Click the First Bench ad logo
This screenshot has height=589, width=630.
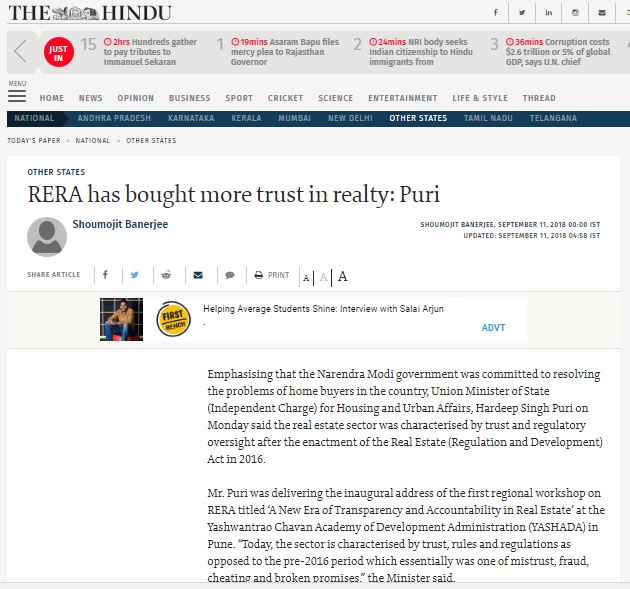pyautogui.click(x=173, y=319)
